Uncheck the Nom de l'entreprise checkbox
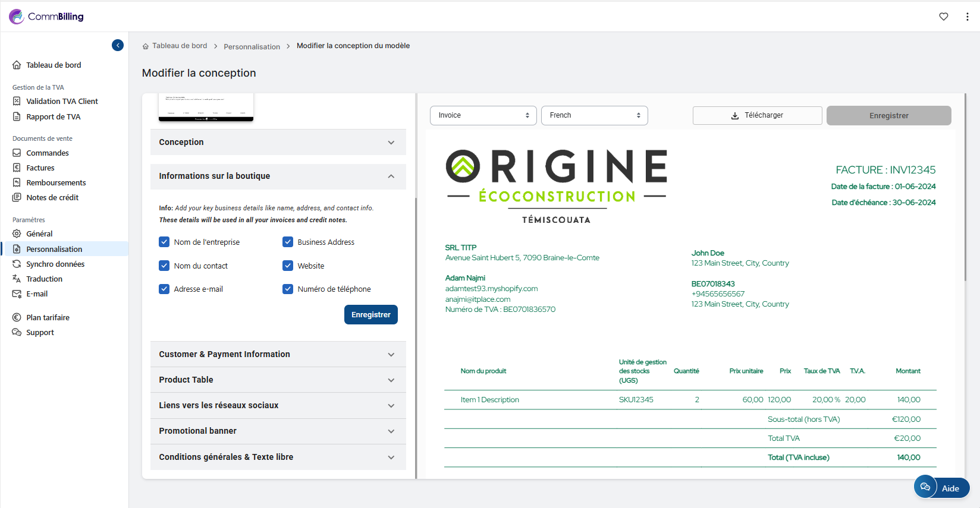Viewport: 980px width, 508px height. coord(164,242)
